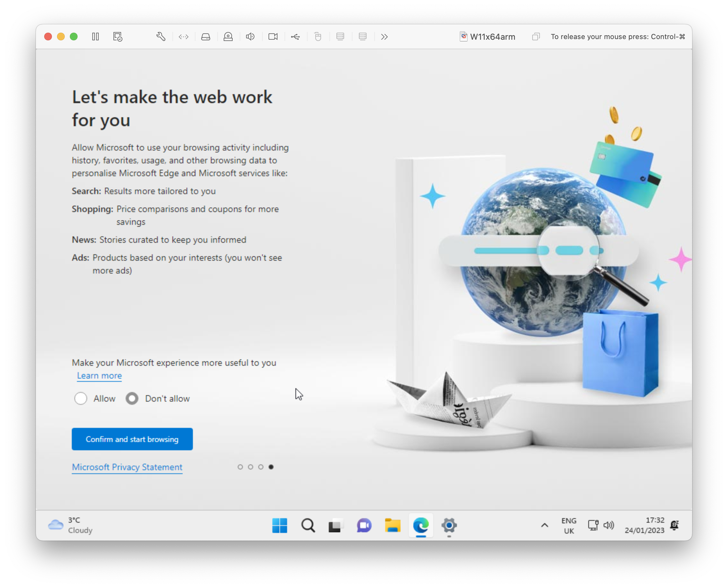Screen dimensions: 728x588
Task: Open the Start menu
Action: click(x=279, y=525)
